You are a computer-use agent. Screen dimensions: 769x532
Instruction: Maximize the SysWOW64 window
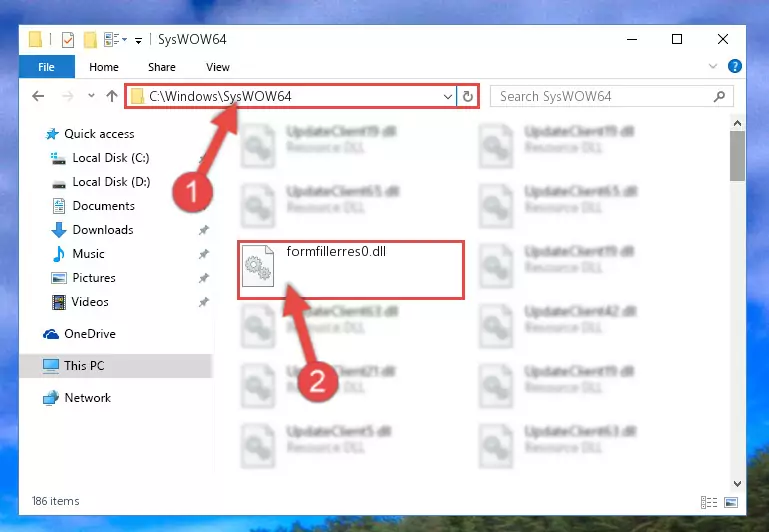coord(677,39)
